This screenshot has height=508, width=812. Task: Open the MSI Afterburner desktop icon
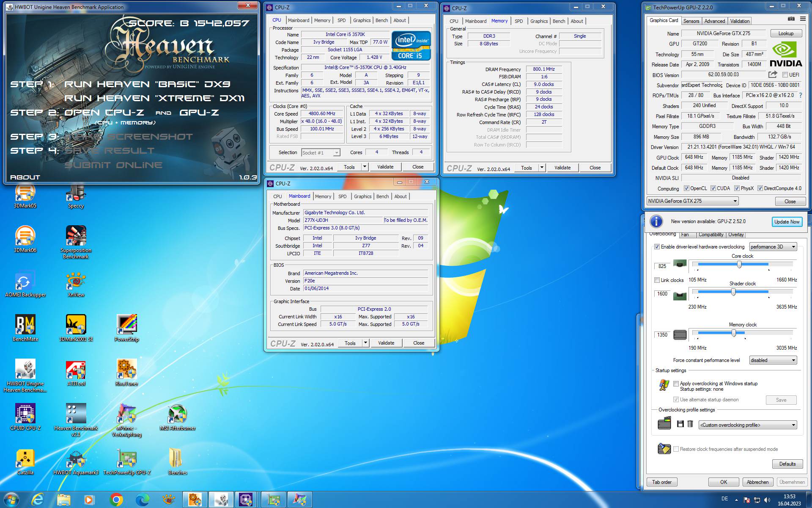(x=178, y=417)
